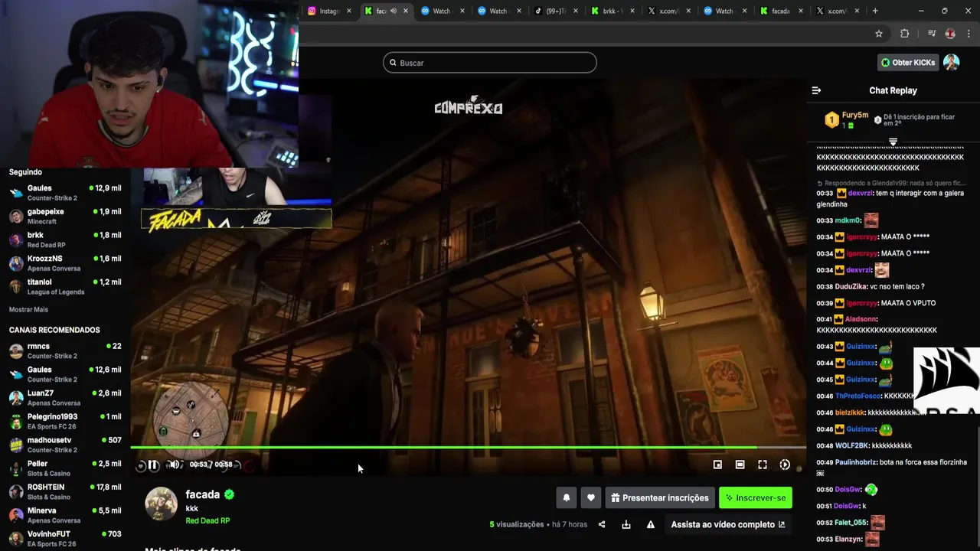Open a new browser tab
The height and width of the screenshot is (551, 980).
875,11
